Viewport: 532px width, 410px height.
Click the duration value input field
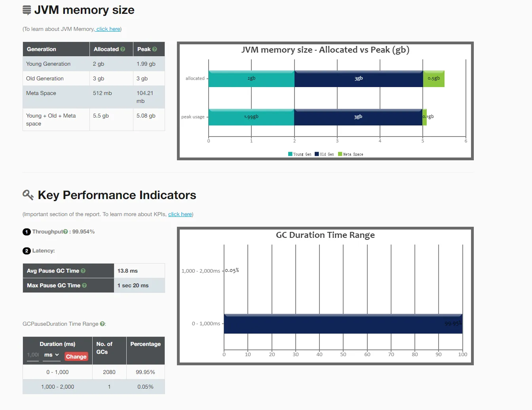pyautogui.click(x=33, y=355)
